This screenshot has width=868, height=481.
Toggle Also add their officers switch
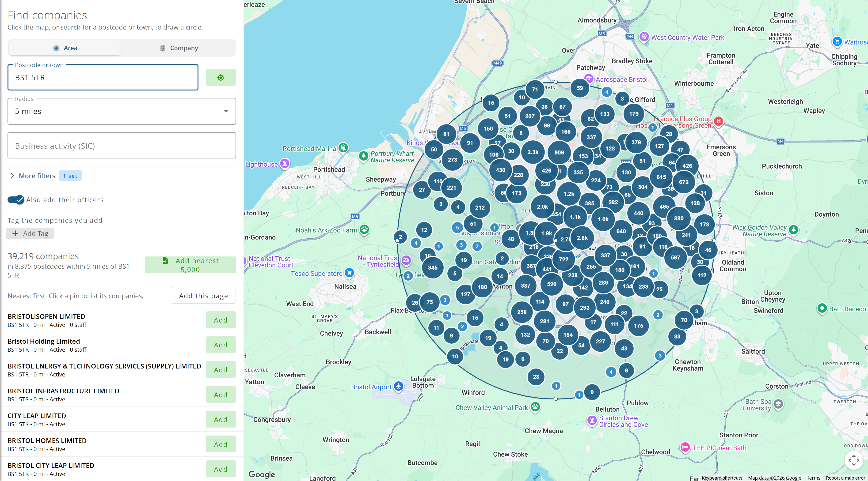click(16, 200)
